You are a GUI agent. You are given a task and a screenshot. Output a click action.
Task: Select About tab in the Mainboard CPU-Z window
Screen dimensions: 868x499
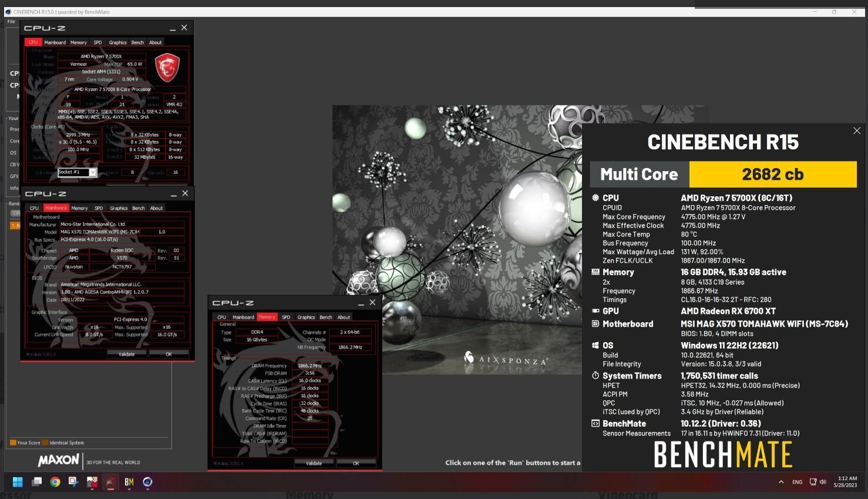point(156,208)
